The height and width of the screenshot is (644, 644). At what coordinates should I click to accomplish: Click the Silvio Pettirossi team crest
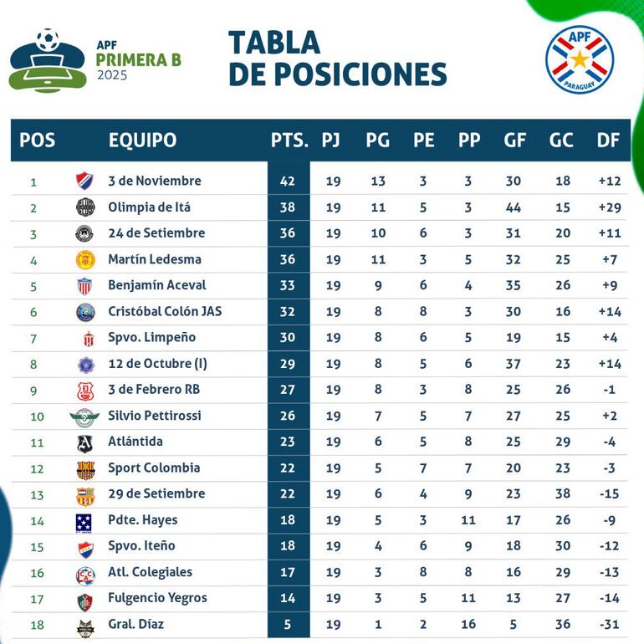point(85,416)
